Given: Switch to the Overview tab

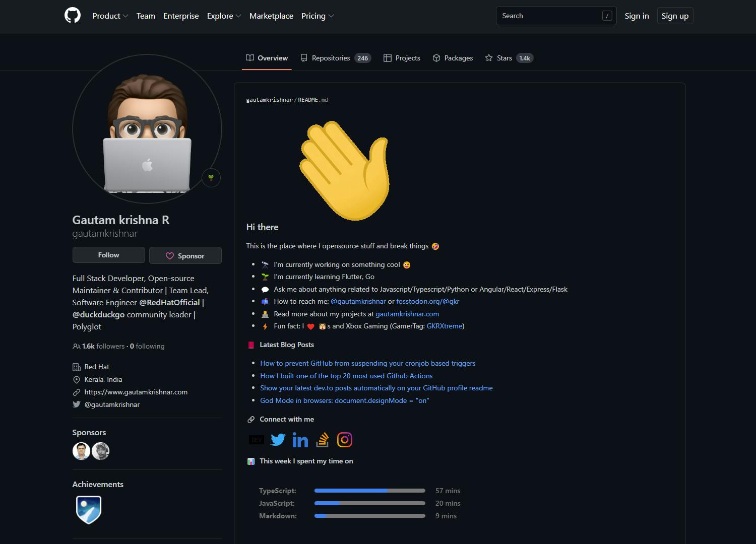Looking at the screenshot, I should tap(267, 58).
